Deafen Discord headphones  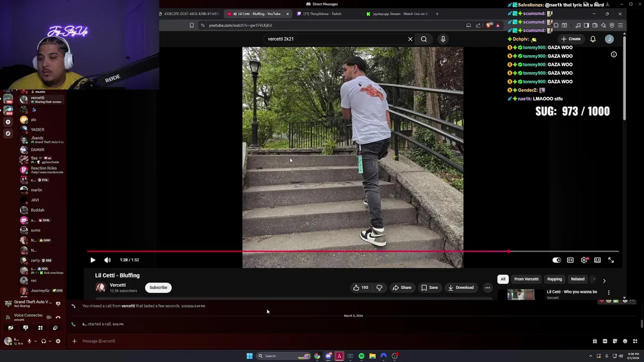[x=44, y=341]
